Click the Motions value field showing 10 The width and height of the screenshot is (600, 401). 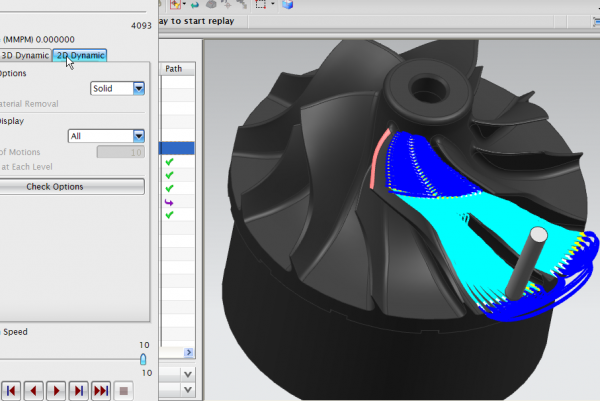121,152
